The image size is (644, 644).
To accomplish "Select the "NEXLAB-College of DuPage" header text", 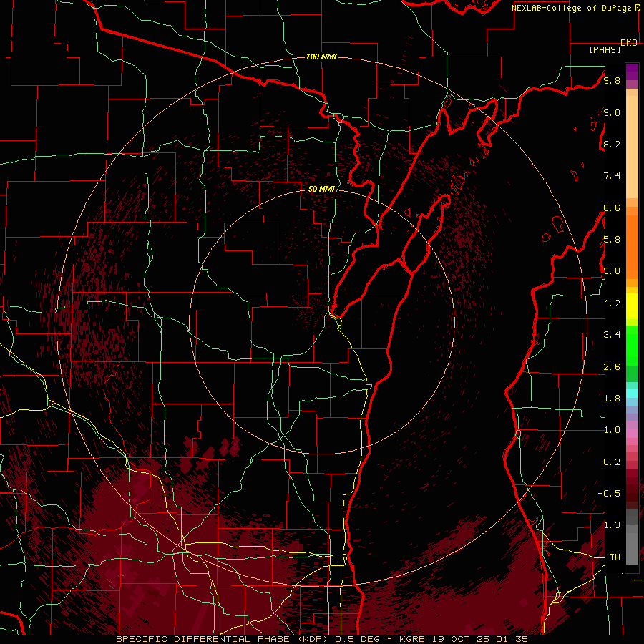I will click(572, 8).
